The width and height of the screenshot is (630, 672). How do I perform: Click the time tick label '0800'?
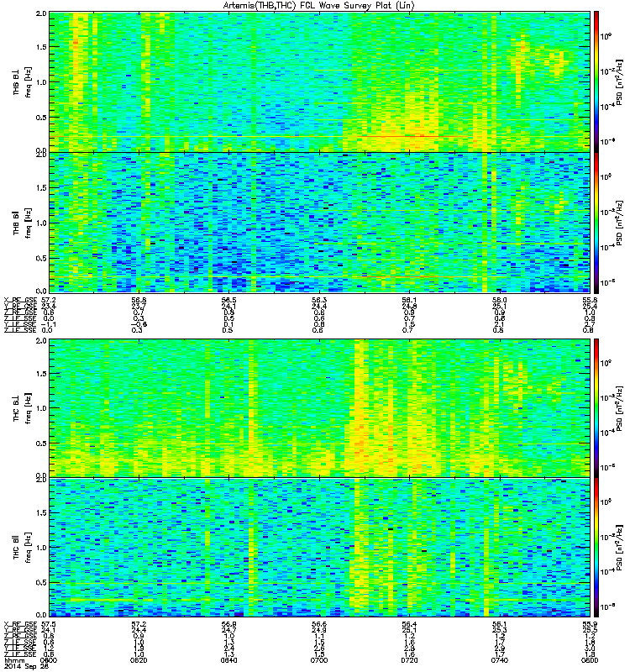pyautogui.click(x=590, y=660)
